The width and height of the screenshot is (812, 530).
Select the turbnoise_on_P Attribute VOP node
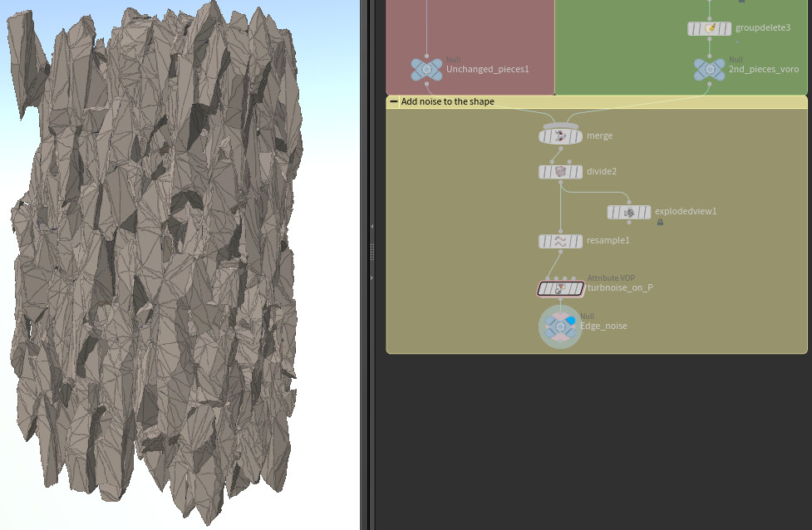[560, 287]
